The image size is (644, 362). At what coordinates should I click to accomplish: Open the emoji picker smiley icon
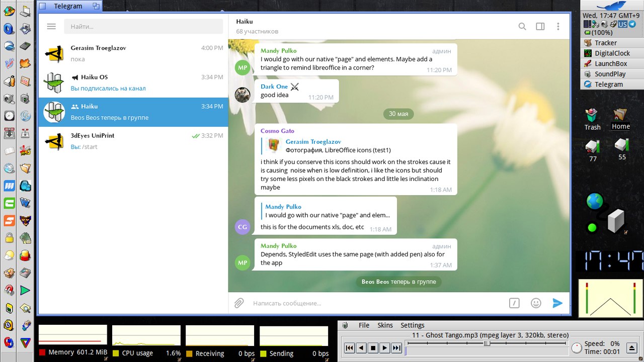tap(536, 303)
